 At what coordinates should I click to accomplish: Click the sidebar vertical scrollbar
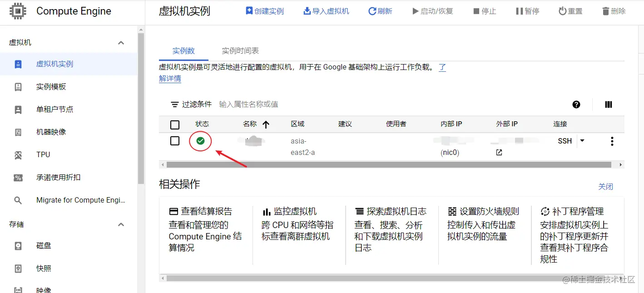141,108
